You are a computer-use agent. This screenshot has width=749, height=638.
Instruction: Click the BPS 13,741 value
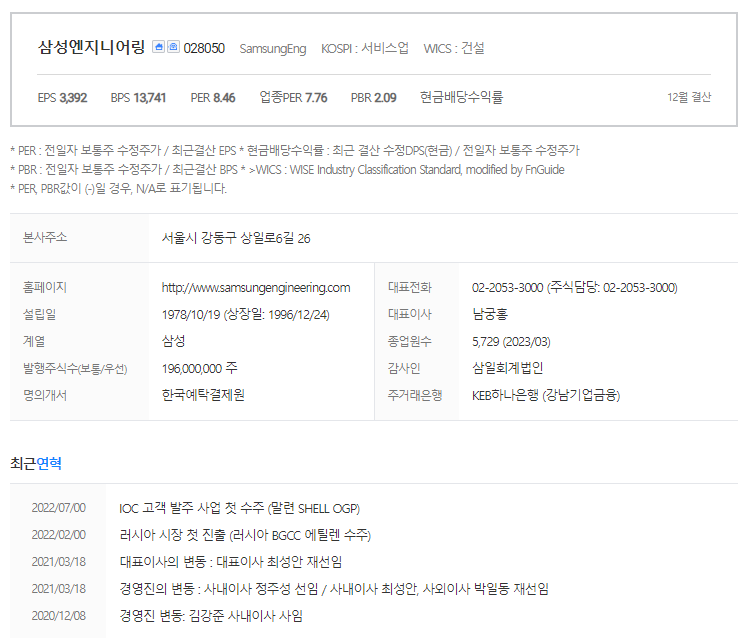[x=138, y=98]
